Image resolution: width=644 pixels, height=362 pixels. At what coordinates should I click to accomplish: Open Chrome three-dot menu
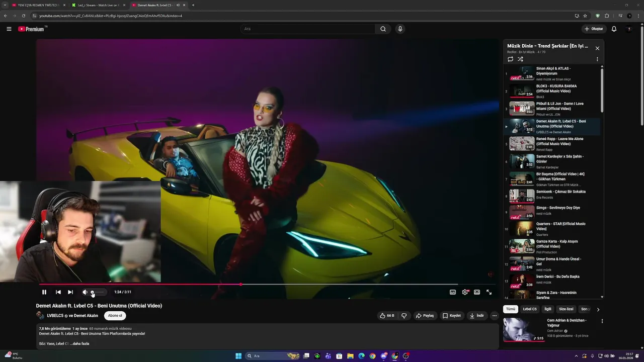638,16
